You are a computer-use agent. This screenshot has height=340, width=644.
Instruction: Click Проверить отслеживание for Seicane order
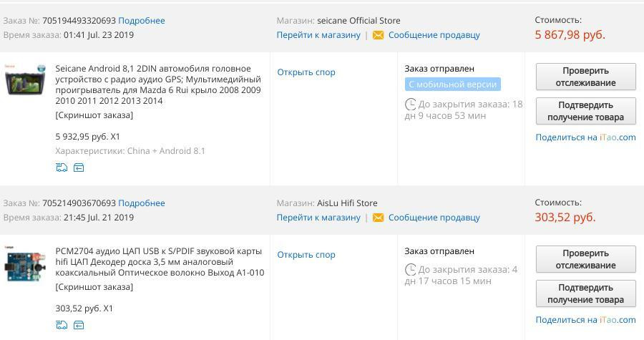point(585,77)
